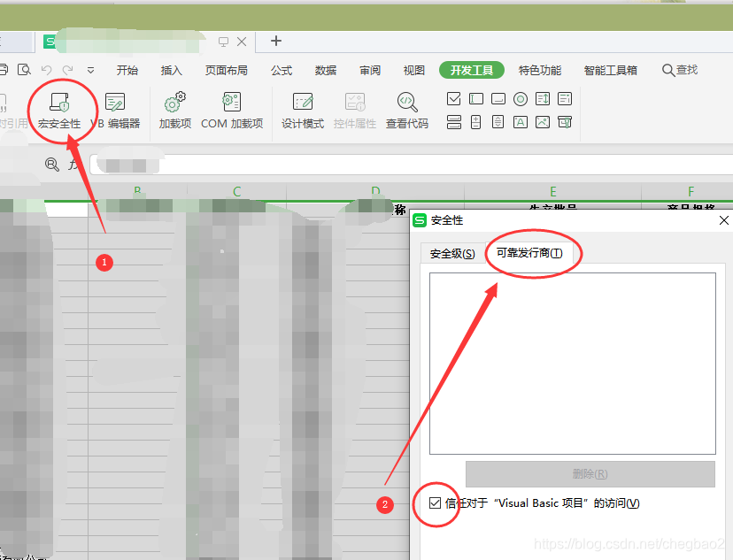Click the formula bar zoom magnifier

tap(51, 164)
